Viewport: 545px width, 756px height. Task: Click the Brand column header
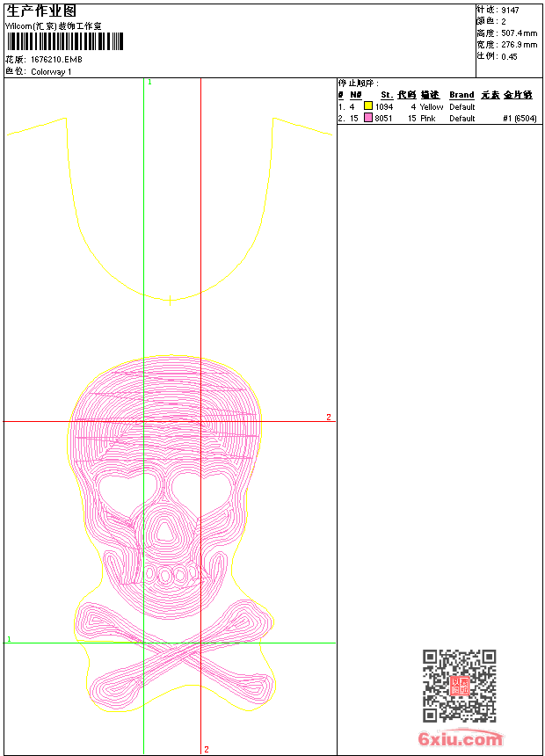coord(461,95)
